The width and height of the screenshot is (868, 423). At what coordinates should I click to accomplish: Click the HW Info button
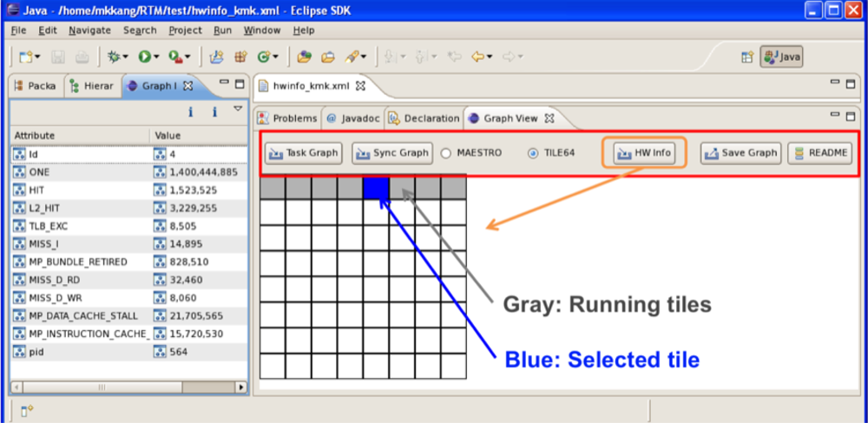click(x=644, y=154)
